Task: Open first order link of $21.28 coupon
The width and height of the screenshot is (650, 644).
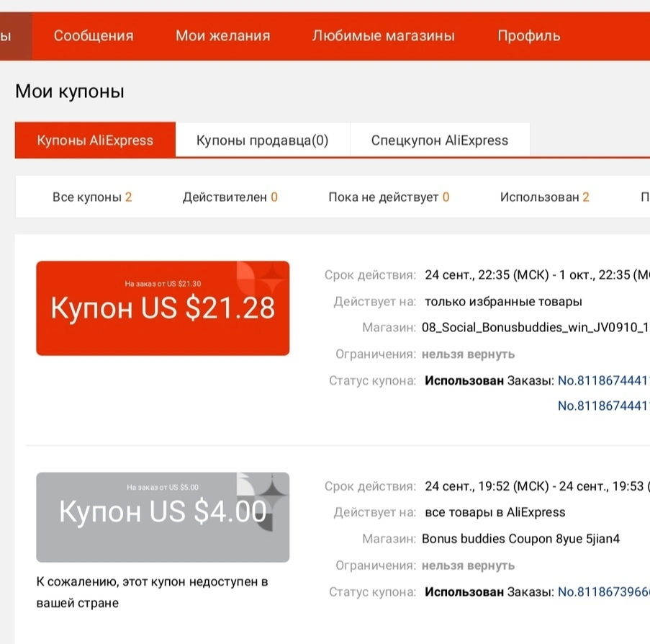Action: pos(603,380)
